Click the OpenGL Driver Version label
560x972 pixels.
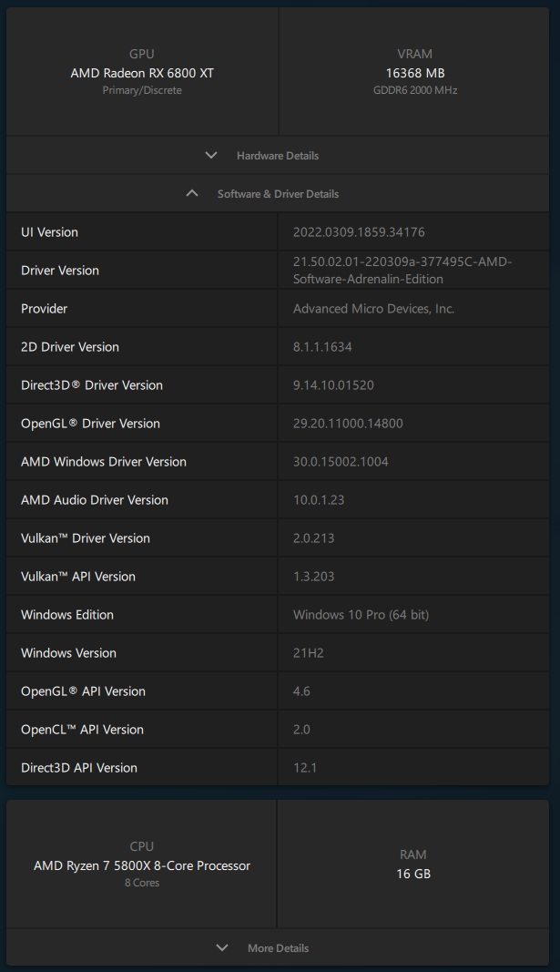[x=90, y=424]
